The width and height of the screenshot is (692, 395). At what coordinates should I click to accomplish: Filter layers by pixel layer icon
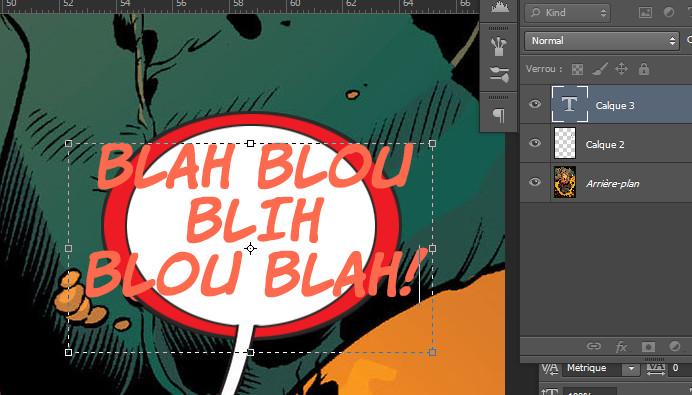coord(645,12)
